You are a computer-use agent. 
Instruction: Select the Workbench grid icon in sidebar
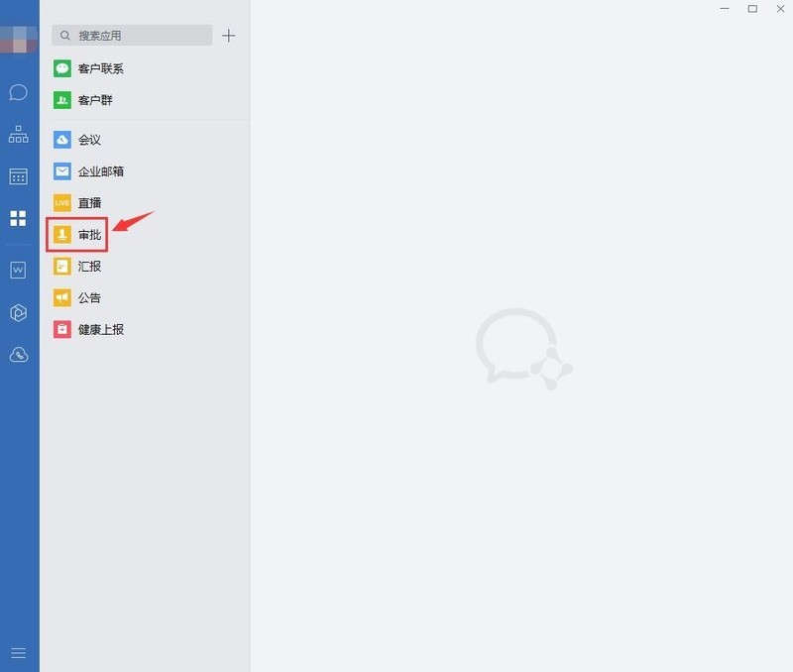18,218
